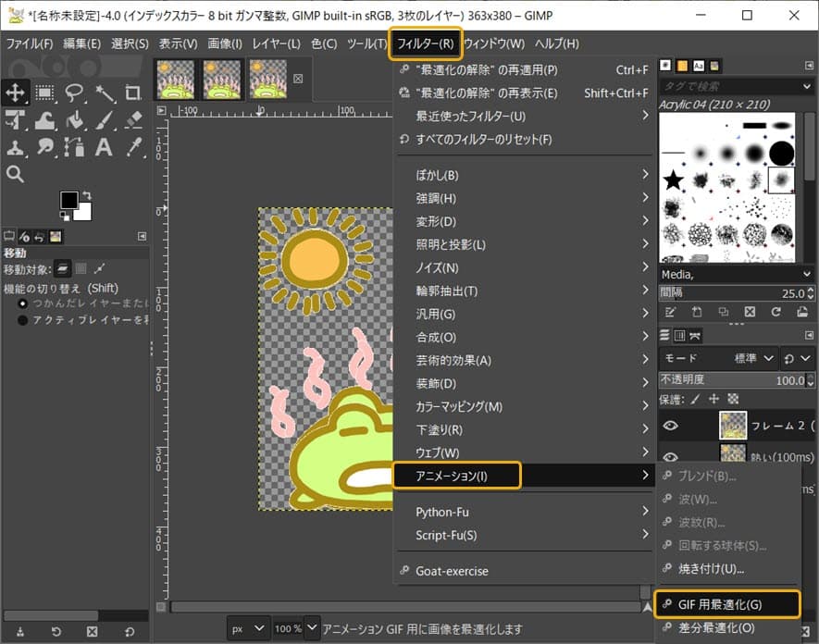Open the px unit dropdown

click(x=249, y=628)
